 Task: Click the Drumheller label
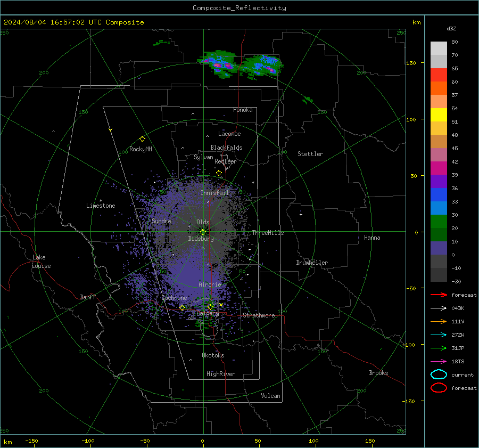click(312, 263)
